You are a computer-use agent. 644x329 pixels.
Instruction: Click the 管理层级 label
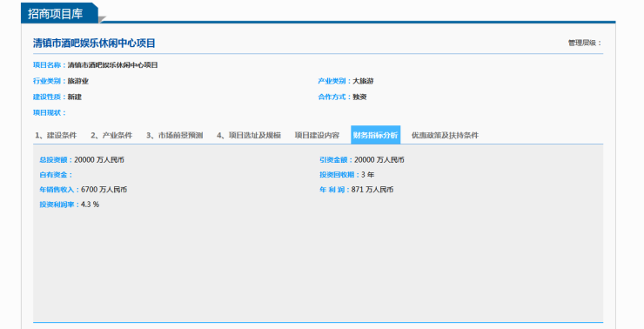pos(585,43)
